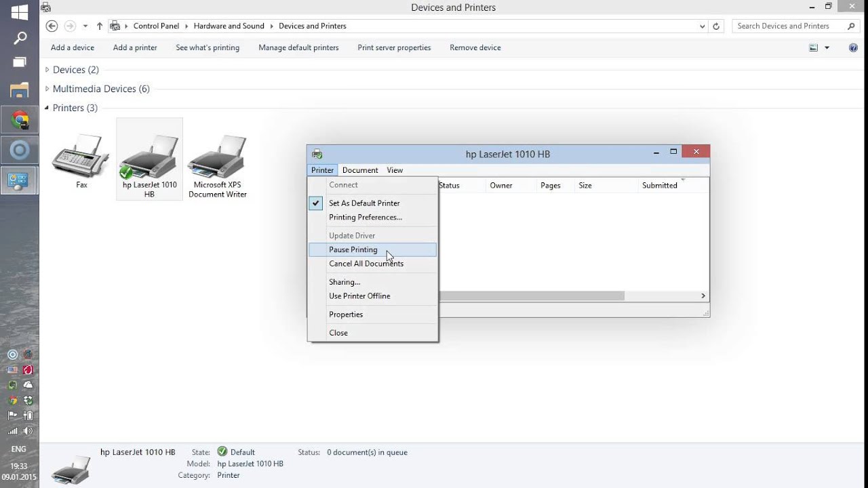
Task: Expand the Devices (2) group
Action: (x=47, y=70)
